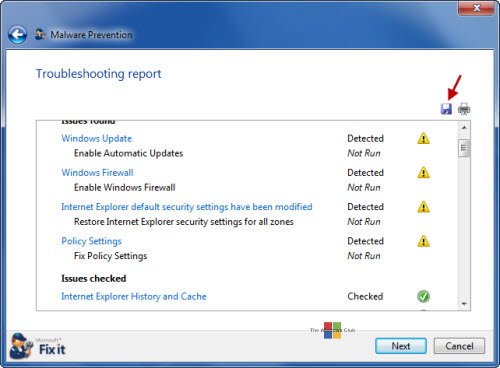The height and width of the screenshot is (368, 500).
Task: Open Internet Explorer History and Cache link
Action: coord(134,296)
